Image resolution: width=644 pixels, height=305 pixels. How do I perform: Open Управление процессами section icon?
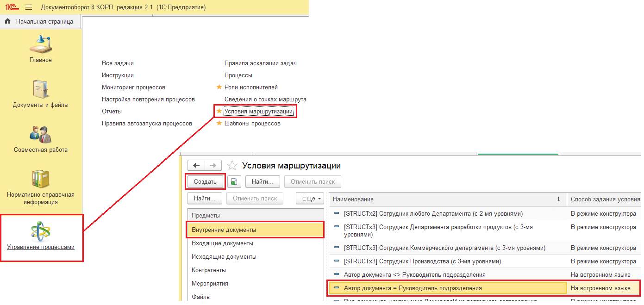tap(41, 231)
